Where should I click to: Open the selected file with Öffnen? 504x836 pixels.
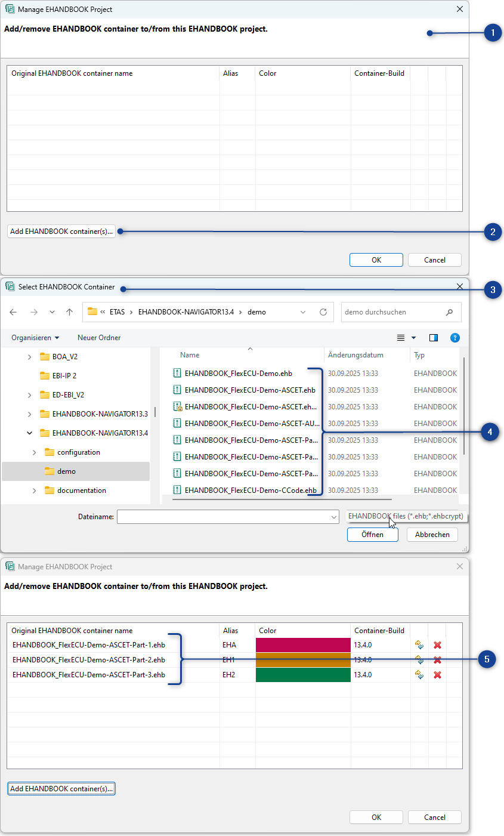click(372, 534)
